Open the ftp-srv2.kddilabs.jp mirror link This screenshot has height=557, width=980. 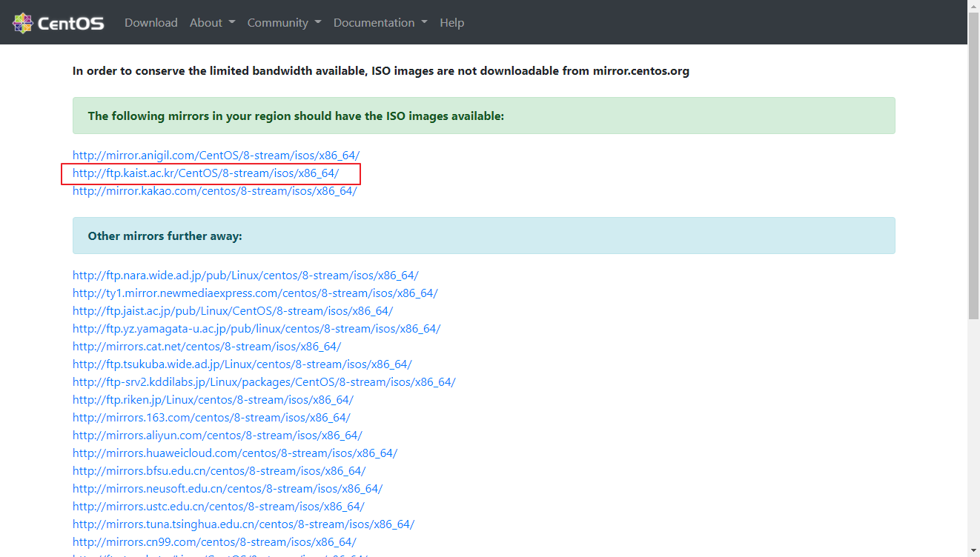pyautogui.click(x=264, y=382)
